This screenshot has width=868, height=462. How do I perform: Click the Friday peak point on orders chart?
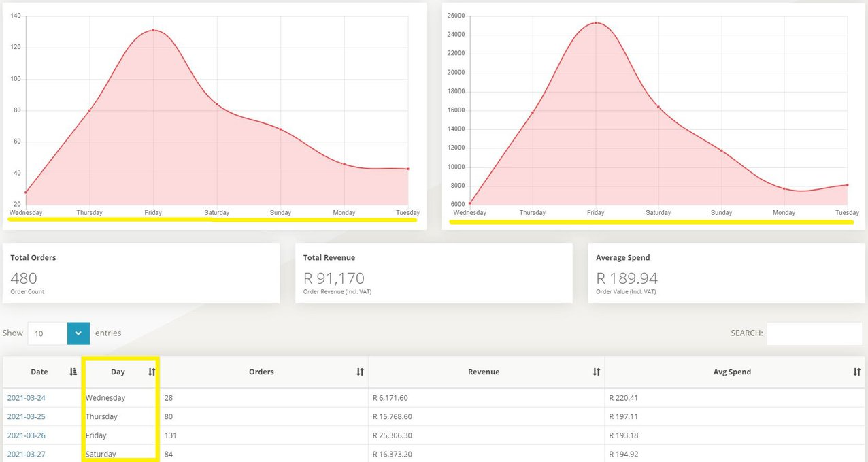[x=153, y=30]
